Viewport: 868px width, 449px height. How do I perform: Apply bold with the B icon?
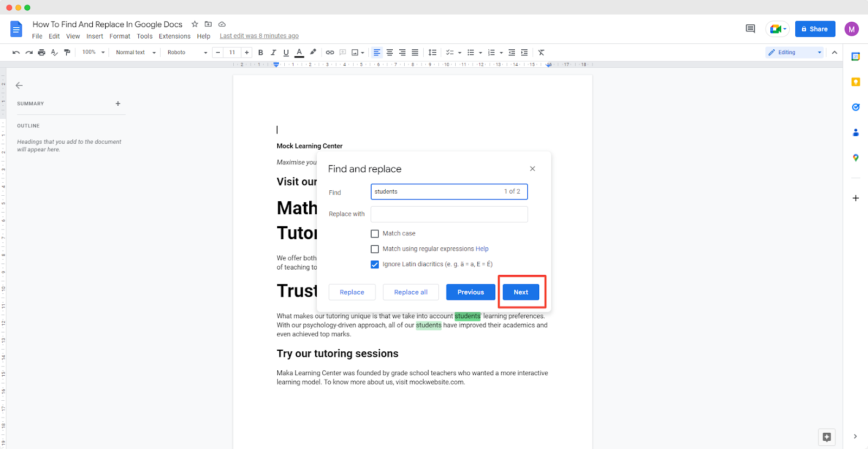(x=260, y=53)
